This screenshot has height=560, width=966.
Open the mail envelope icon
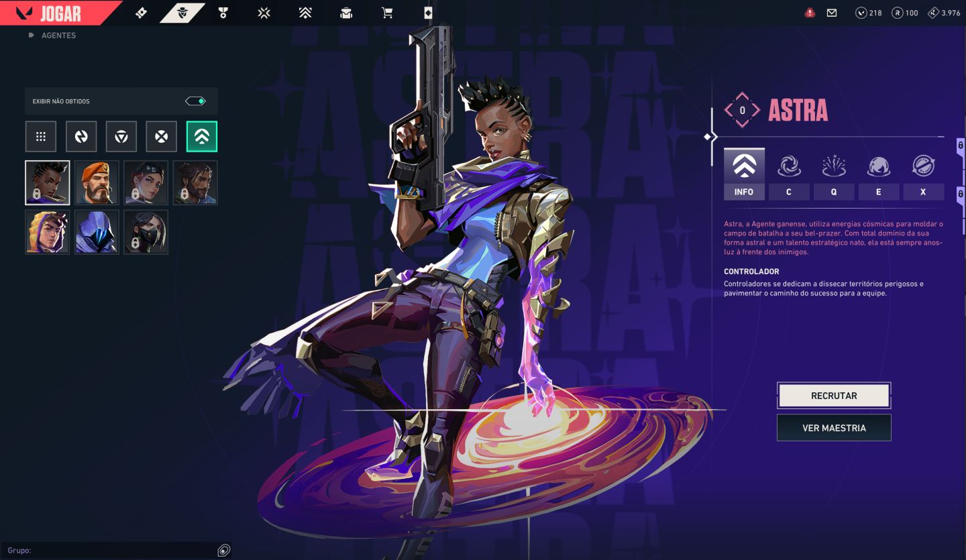click(832, 13)
